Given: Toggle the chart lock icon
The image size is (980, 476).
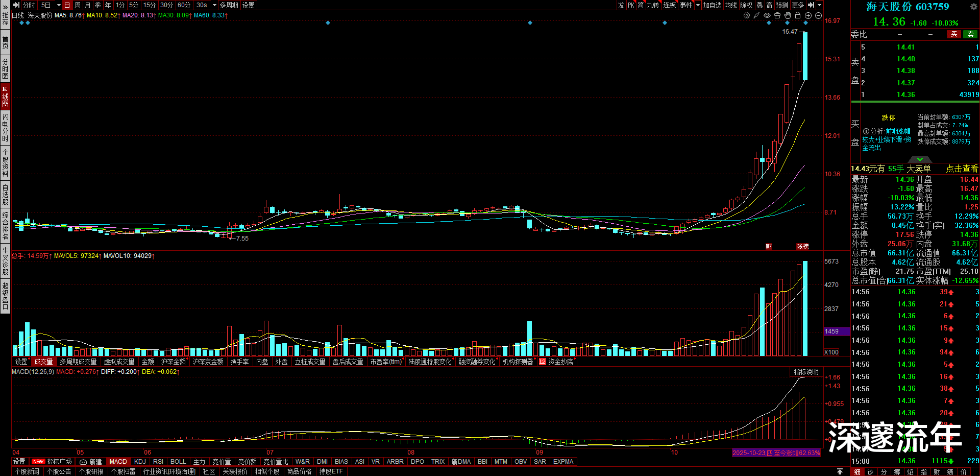Looking at the screenshot, I should pyautogui.click(x=798, y=15).
